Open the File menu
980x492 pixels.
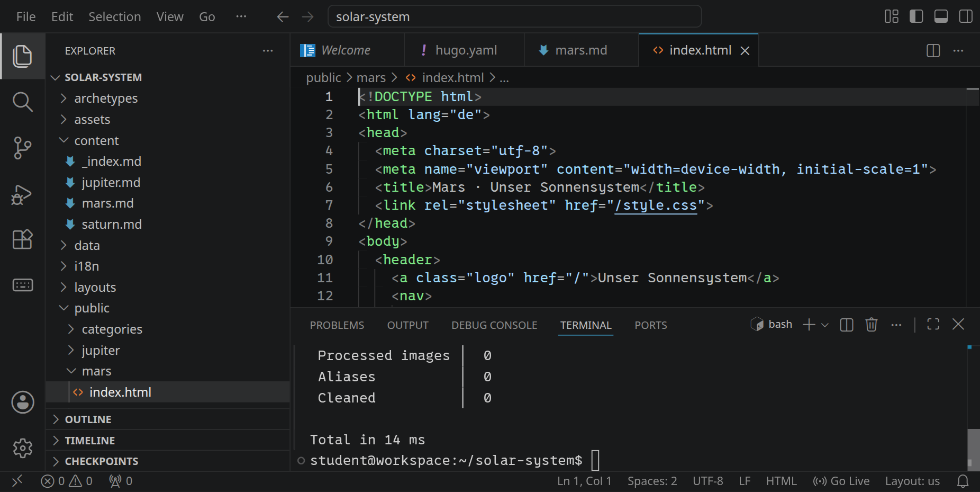[x=26, y=17]
